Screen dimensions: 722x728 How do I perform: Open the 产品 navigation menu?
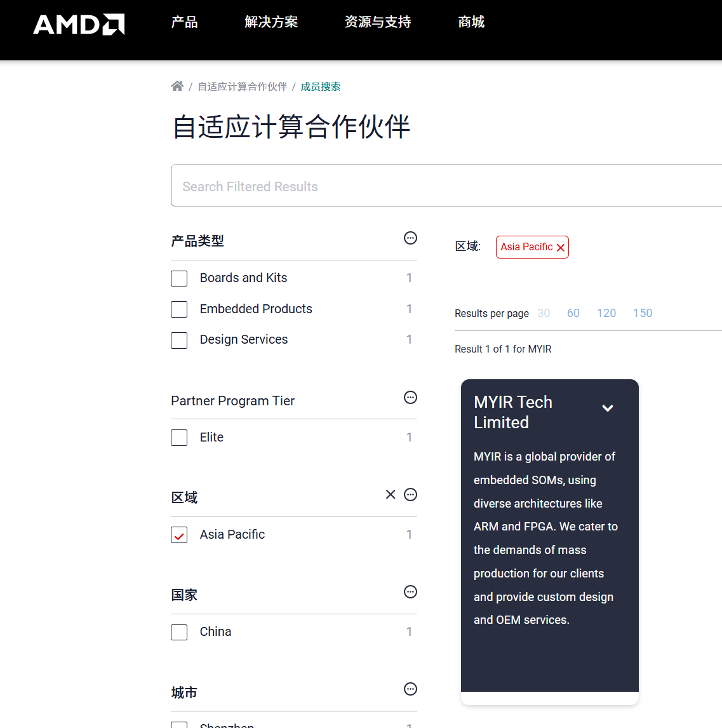pyautogui.click(x=184, y=22)
